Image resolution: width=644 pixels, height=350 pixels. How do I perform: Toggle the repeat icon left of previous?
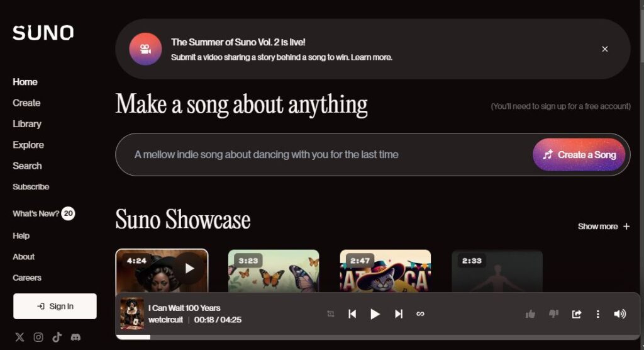331,314
